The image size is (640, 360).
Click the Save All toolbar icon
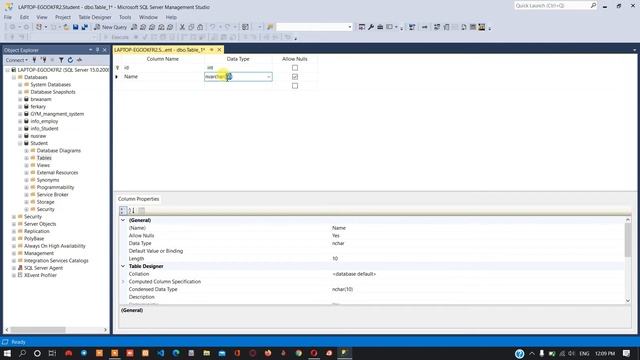pyautogui.click(x=84, y=27)
